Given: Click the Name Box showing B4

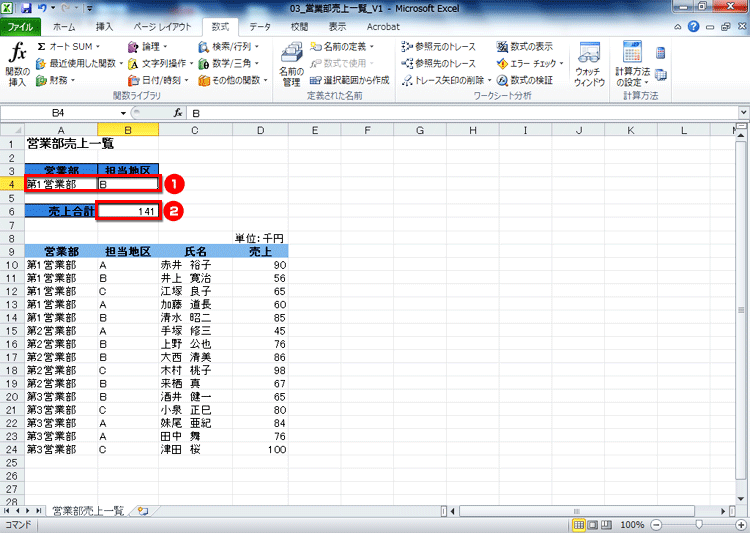Looking at the screenshot, I should click(58, 113).
